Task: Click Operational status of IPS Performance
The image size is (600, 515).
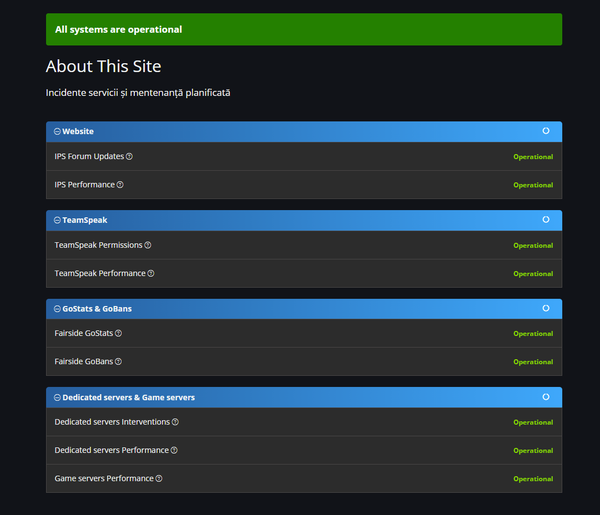Action: [x=533, y=185]
